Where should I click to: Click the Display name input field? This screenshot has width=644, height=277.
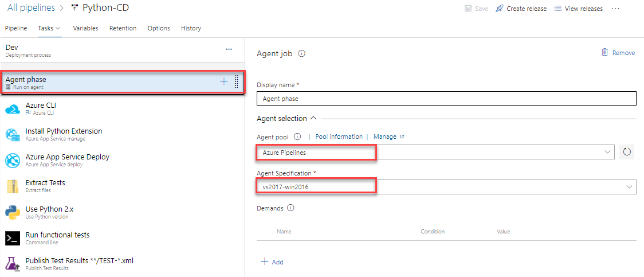[x=446, y=99]
